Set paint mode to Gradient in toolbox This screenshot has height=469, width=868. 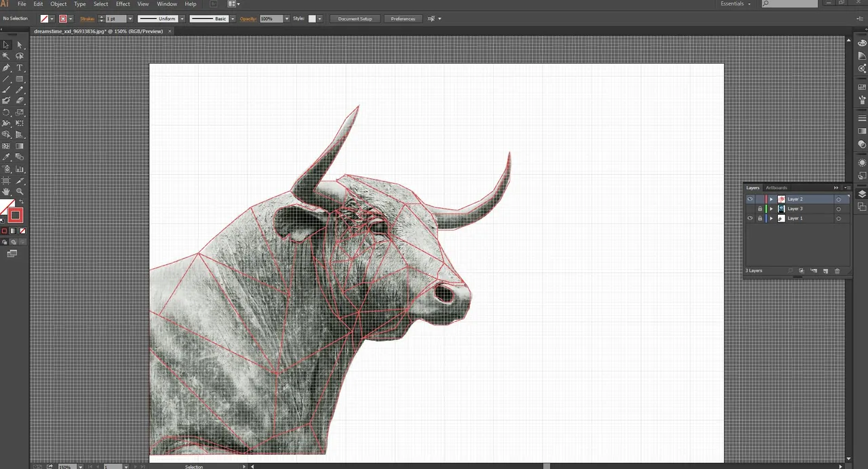[14, 231]
